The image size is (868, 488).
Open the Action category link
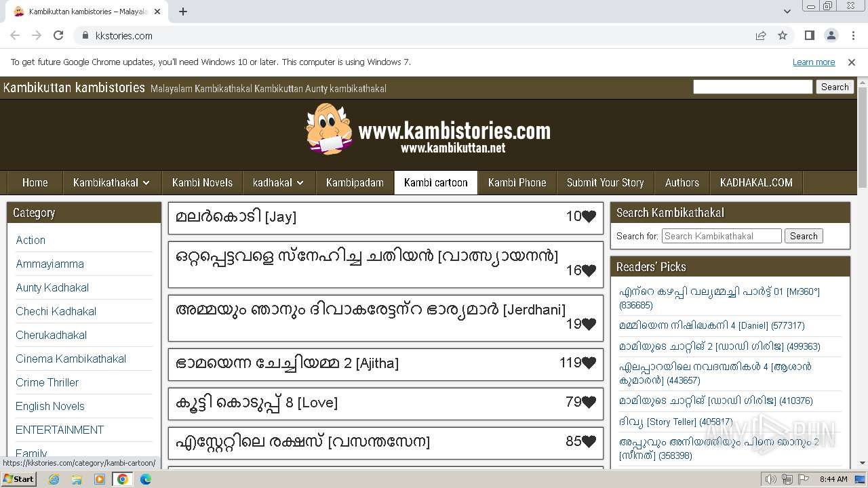point(31,240)
